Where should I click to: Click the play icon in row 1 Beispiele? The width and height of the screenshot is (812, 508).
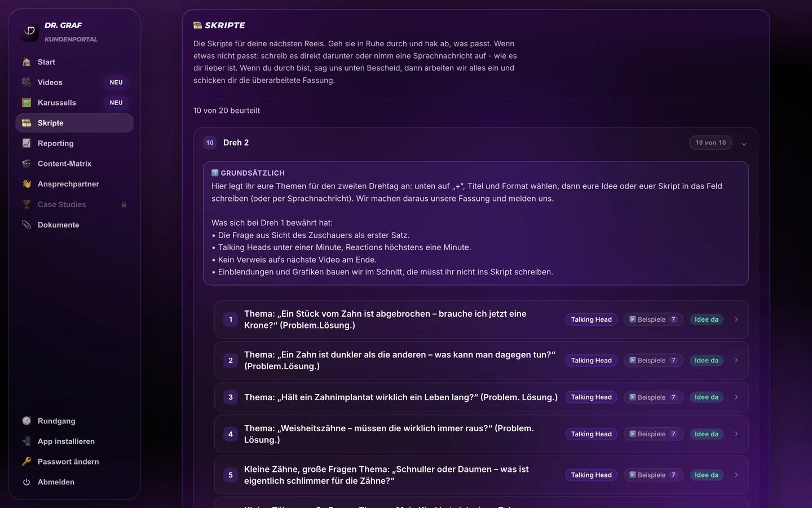point(633,319)
